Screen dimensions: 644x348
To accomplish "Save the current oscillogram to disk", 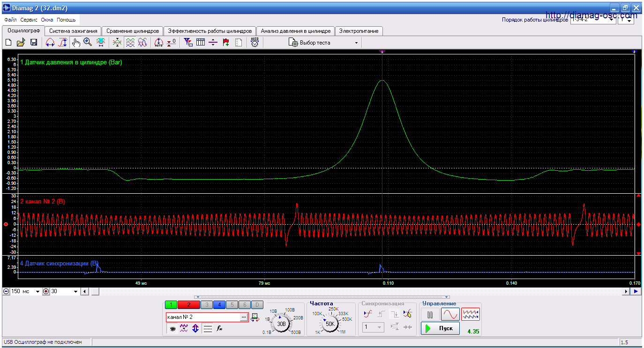I will coord(34,43).
